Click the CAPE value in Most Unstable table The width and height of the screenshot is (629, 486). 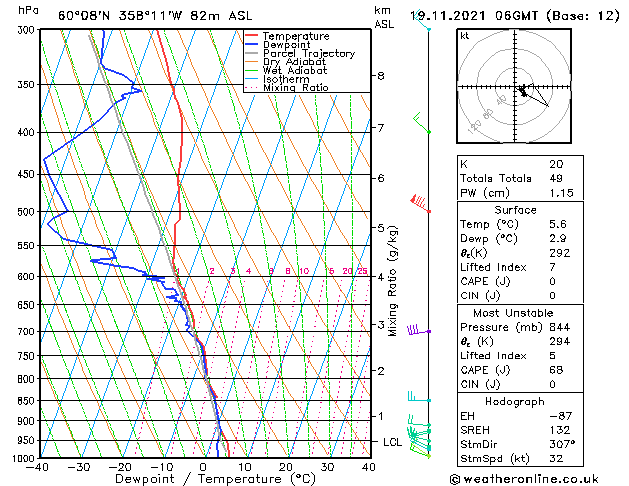[x=556, y=370]
